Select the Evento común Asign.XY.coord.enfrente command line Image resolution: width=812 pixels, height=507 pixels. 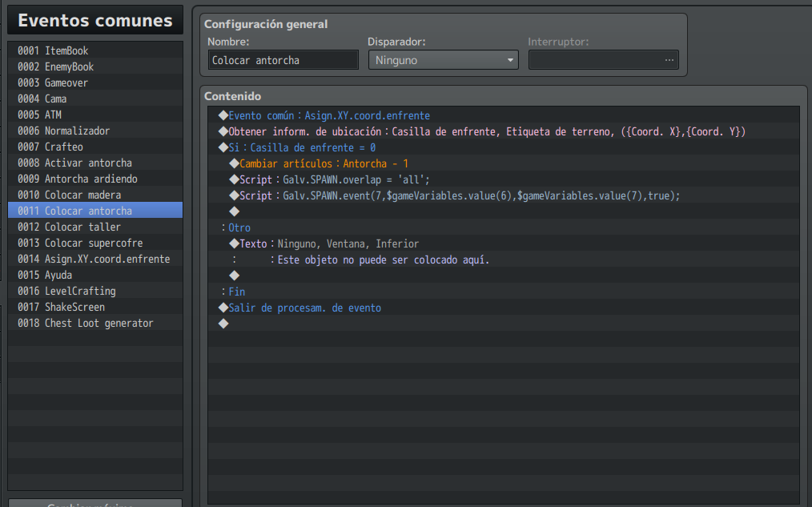point(504,115)
